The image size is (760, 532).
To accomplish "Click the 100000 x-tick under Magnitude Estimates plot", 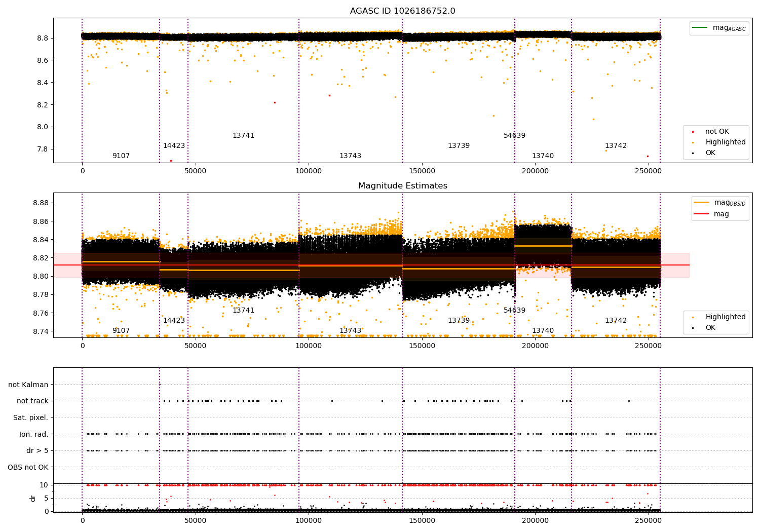I will coord(309,346).
